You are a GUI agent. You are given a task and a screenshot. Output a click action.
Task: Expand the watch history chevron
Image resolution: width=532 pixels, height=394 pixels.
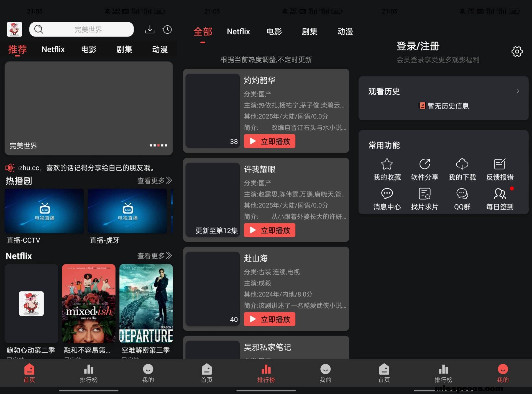coord(517,91)
